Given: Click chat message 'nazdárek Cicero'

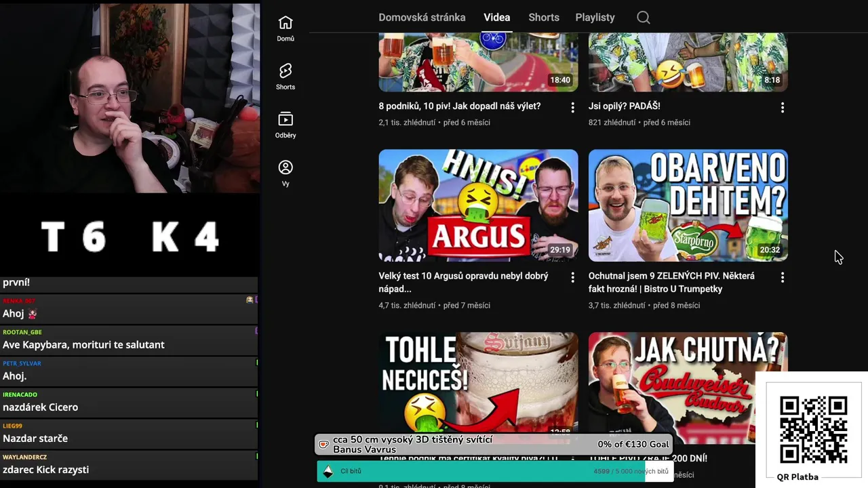Looking at the screenshot, I should 40,407.
